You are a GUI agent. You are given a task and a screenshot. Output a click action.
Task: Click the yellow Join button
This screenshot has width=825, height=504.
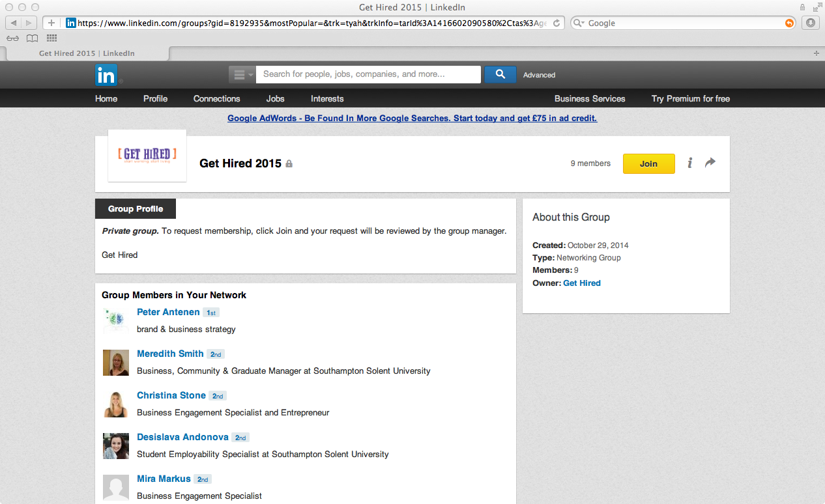(x=648, y=163)
